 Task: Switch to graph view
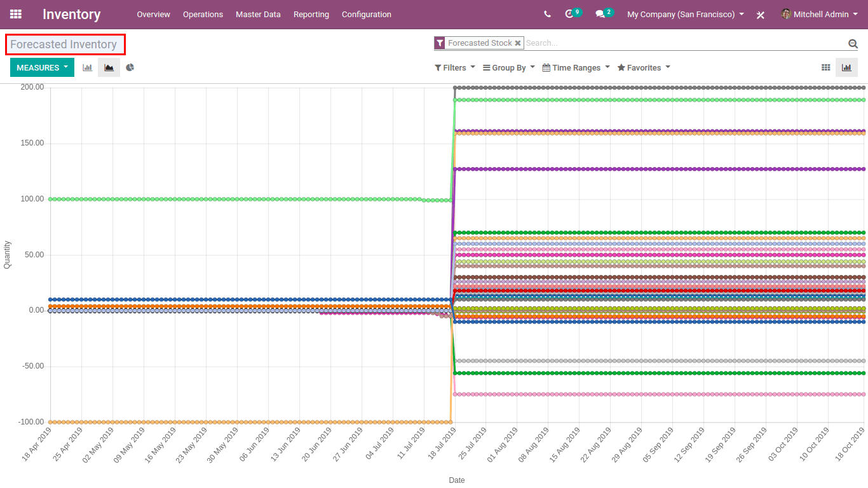click(x=846, y=67)
